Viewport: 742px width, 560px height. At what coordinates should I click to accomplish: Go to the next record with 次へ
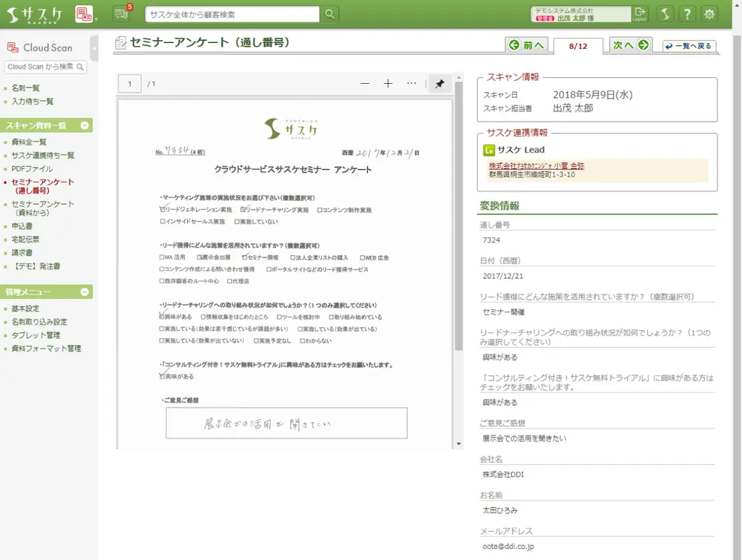click(x=631, y=45)
